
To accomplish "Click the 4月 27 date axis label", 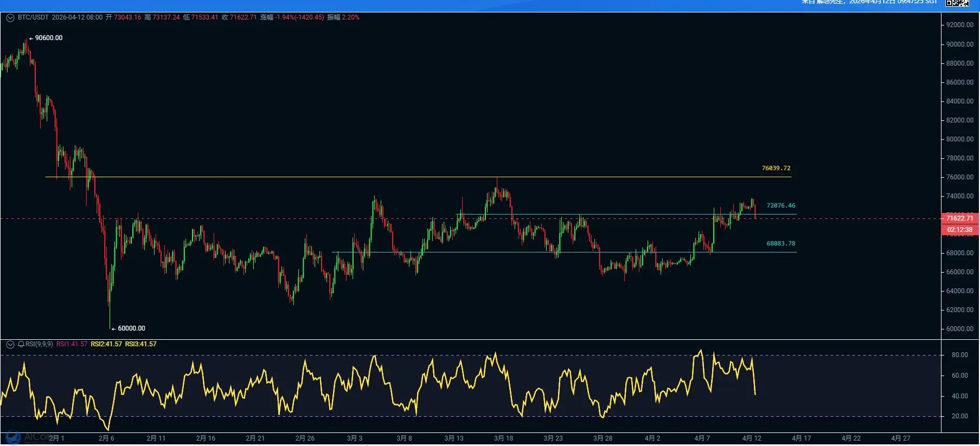I will 901,438.
